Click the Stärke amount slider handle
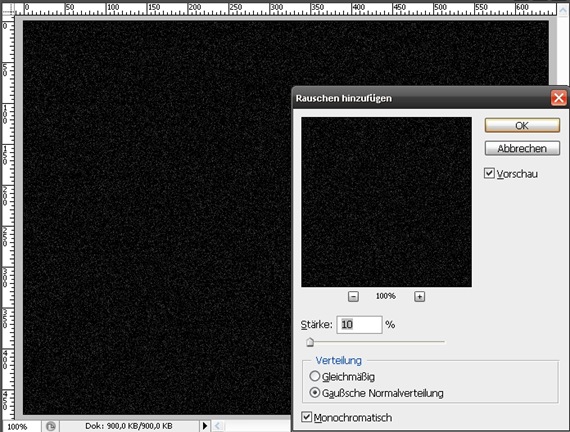This screenshot has height=432, width=570. pyautogui.click(x=310, y=342)
